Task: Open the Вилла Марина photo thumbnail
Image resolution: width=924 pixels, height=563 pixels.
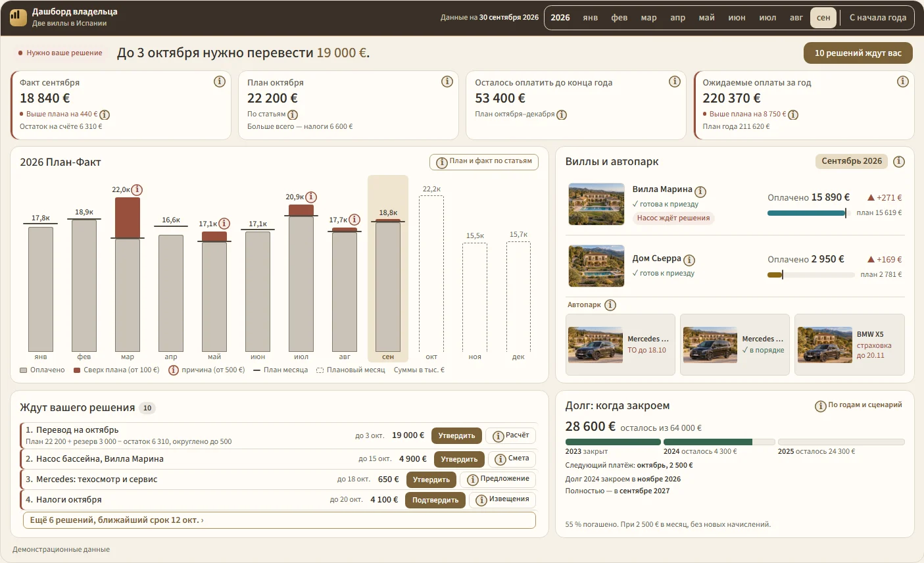Action: pyautogui.click(x=596, y=204)
